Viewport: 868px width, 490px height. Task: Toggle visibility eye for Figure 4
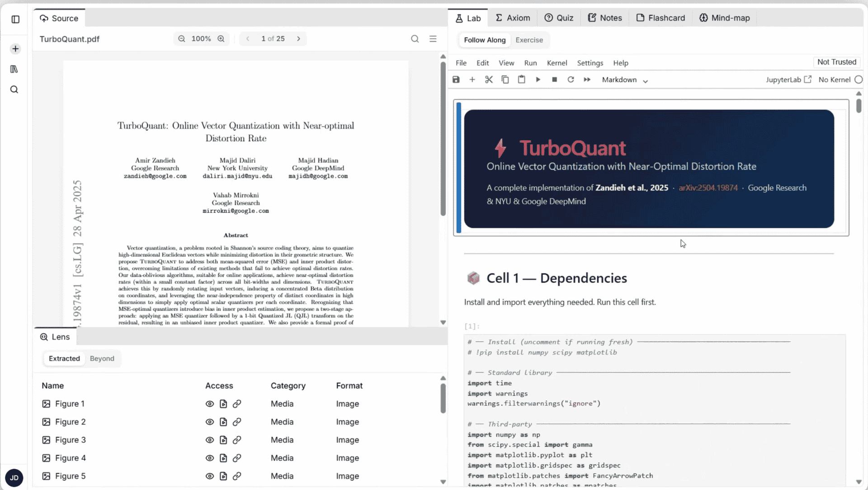click(210, 458)
